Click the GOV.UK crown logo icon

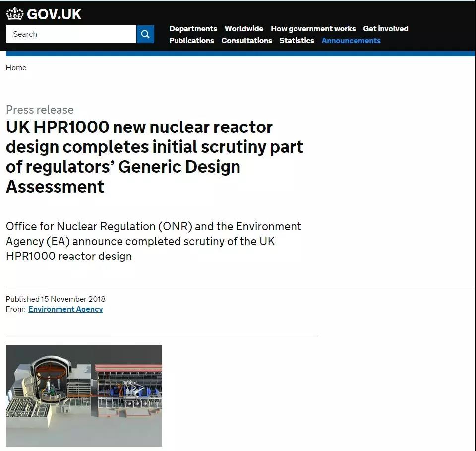click(x=14, y=14)
